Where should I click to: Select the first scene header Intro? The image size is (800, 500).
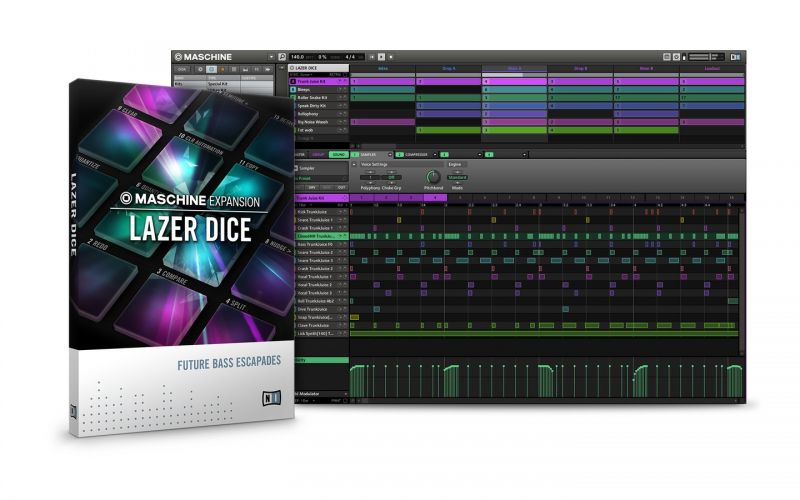[x=383, y=68]
